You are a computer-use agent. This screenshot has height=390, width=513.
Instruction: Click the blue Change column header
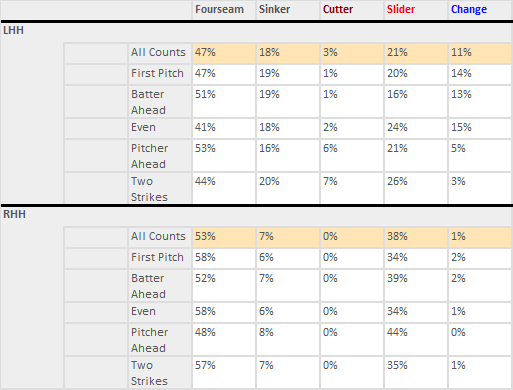pyautogui.click(x=469, y=9)
